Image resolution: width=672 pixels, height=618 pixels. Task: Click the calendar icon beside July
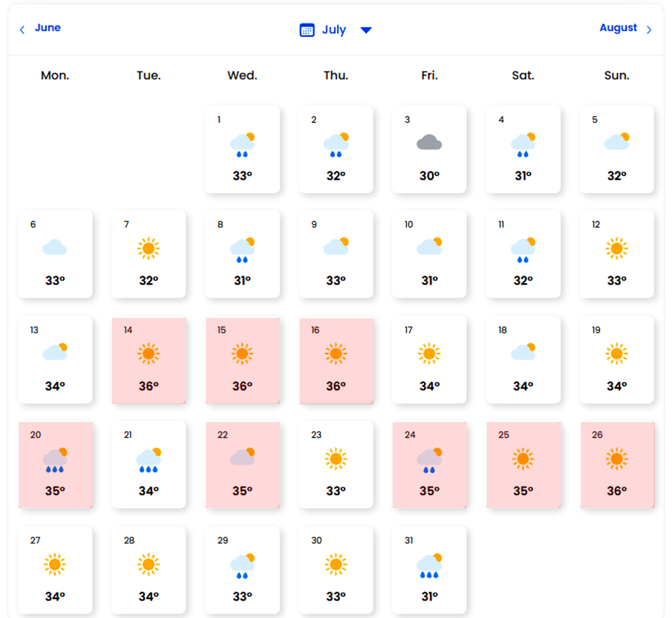point(307,30)
